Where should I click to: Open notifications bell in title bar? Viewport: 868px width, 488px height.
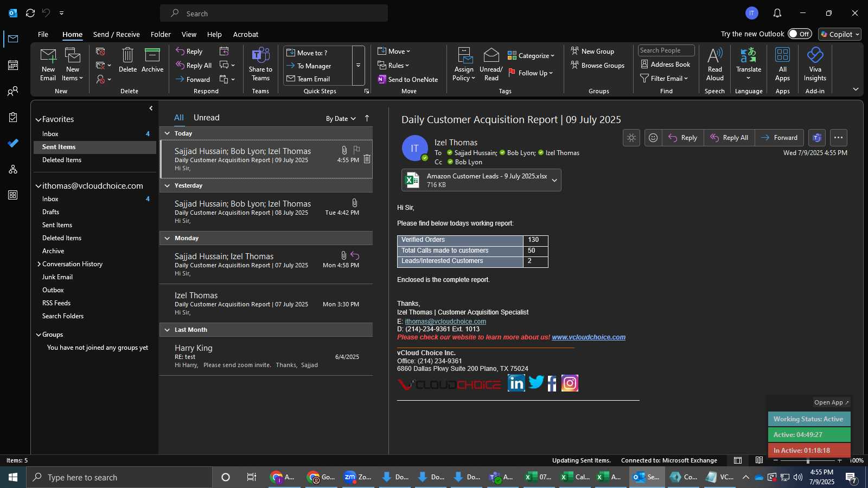[x=777, y=13]
